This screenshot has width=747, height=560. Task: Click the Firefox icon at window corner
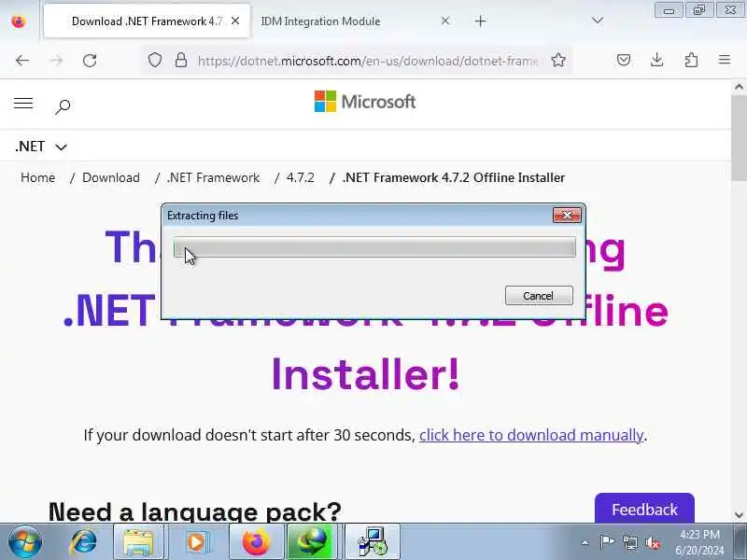18,21
